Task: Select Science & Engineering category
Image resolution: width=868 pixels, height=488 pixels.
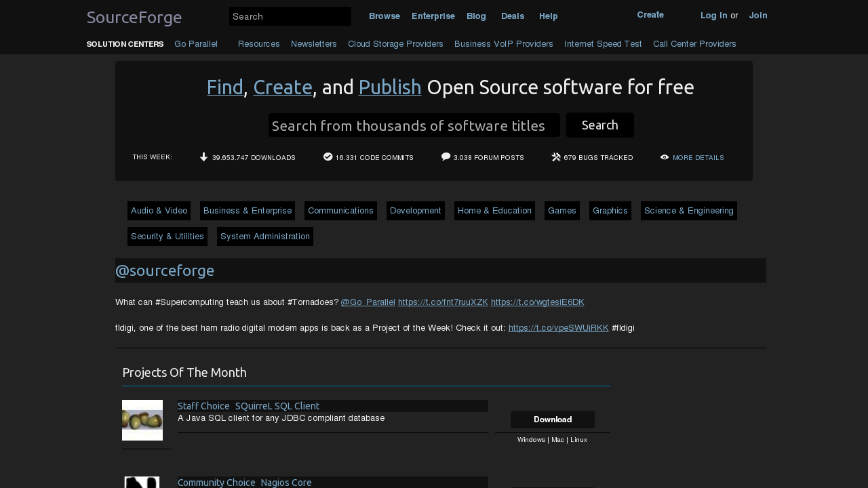Action: 689,211
